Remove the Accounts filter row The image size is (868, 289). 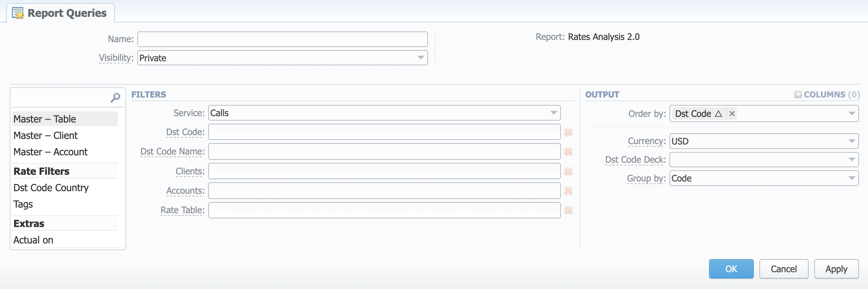(568, 191)
